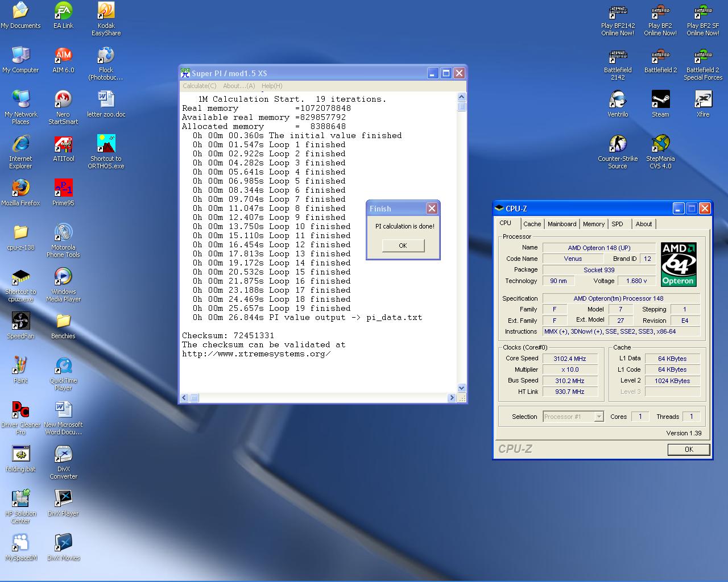Launch the SpeedFan icon
728x582 pixels.
(x=20, y=326)
